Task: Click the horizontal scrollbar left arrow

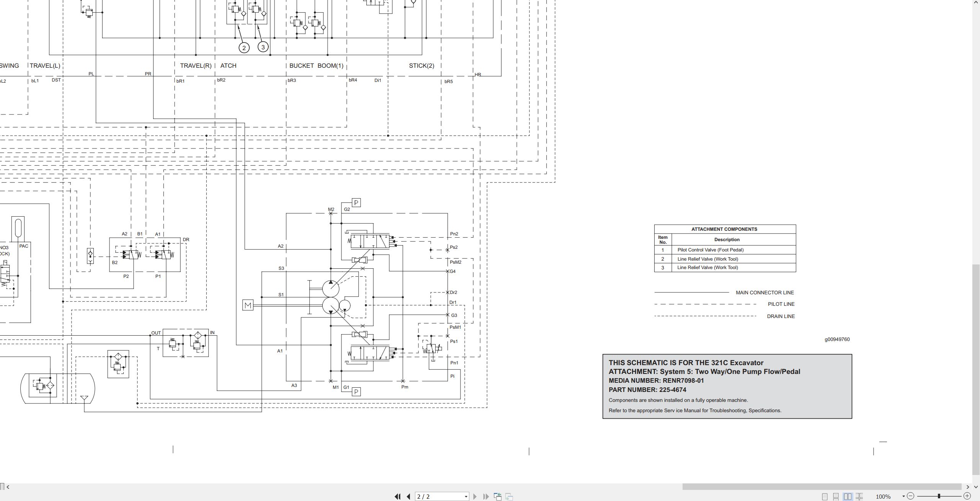Action: [x=8, y=487]
